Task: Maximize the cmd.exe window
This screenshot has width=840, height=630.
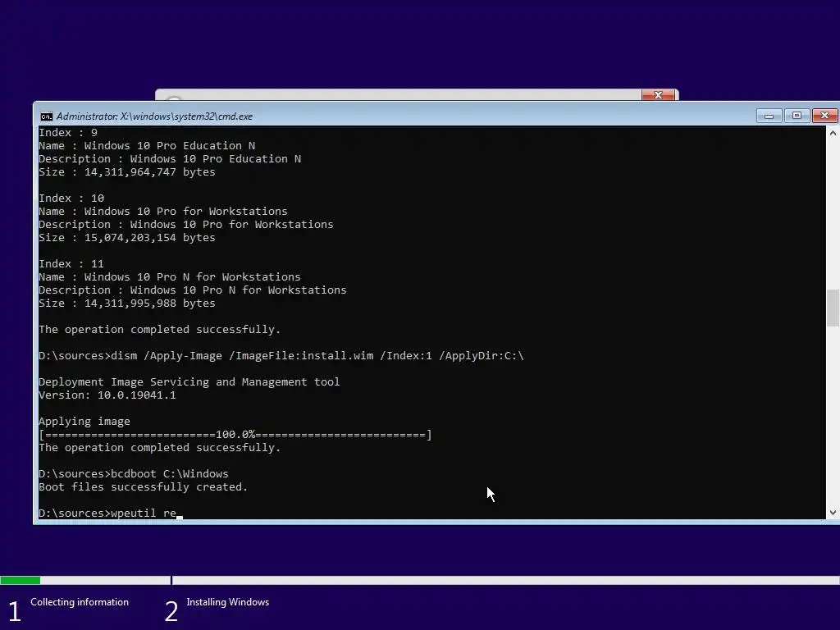Action: pos(797,116)
